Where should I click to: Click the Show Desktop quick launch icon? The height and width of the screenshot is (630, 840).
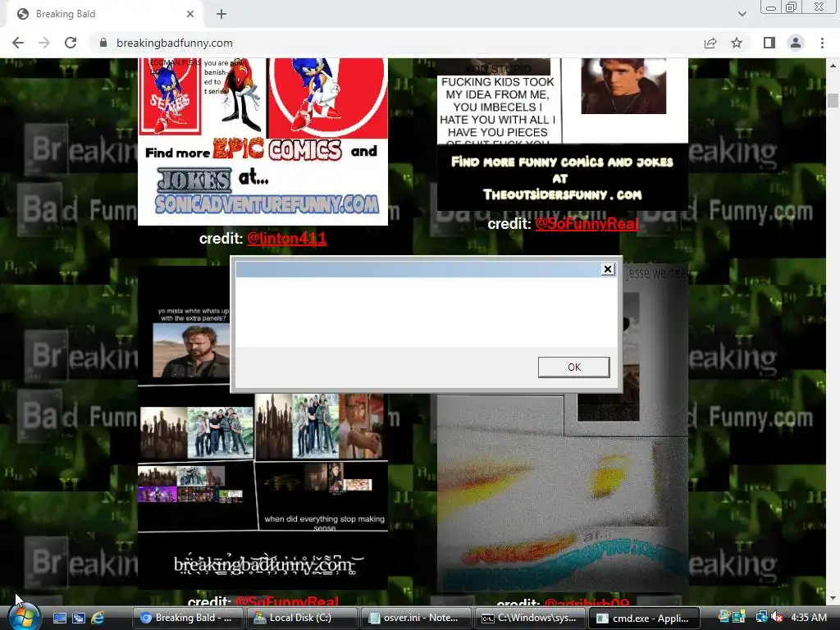(x=59, y=619)
